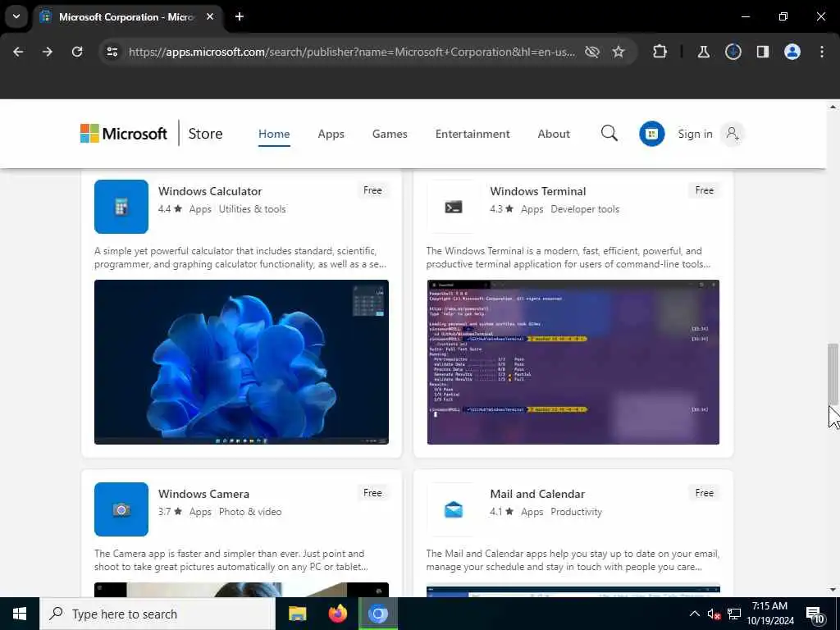The image size is (840, 630).
Task: Click the sign-in person avatar icon
Action: [733, 134]
